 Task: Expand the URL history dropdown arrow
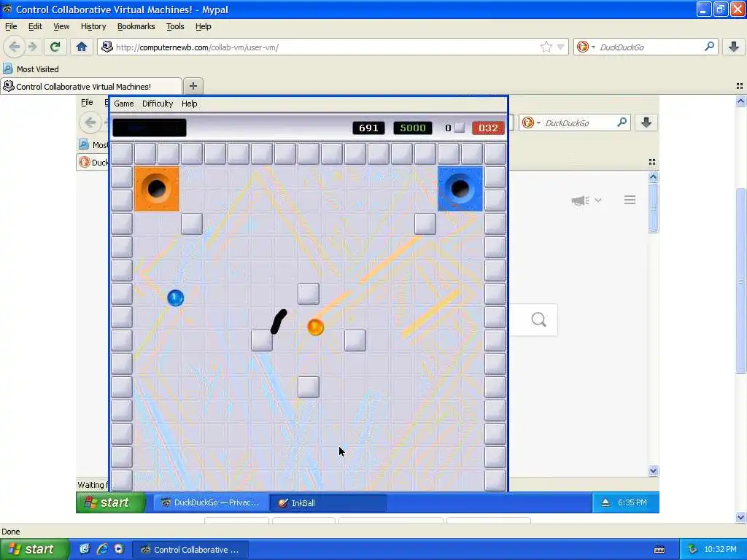coord(561,47)
